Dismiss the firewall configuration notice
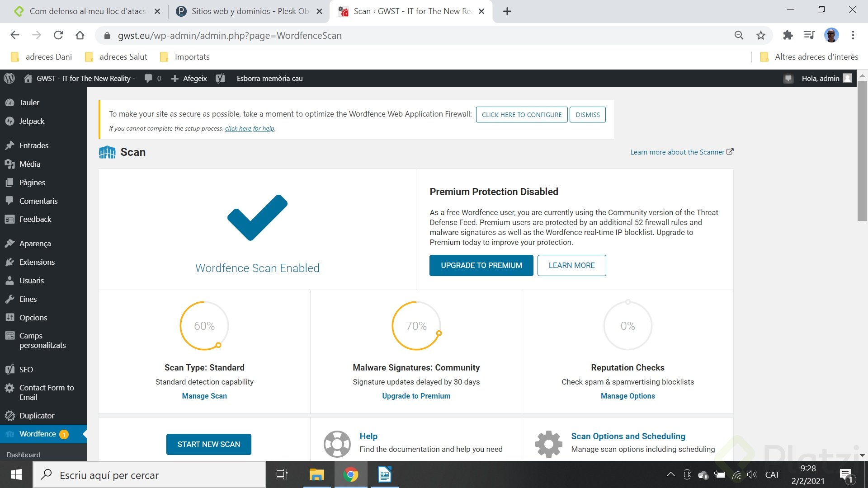 587,115
